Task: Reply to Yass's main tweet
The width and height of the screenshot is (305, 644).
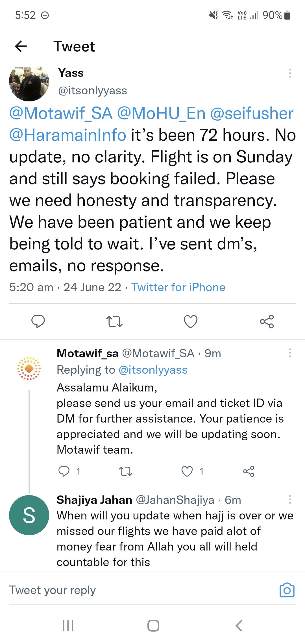Action: 38,321
